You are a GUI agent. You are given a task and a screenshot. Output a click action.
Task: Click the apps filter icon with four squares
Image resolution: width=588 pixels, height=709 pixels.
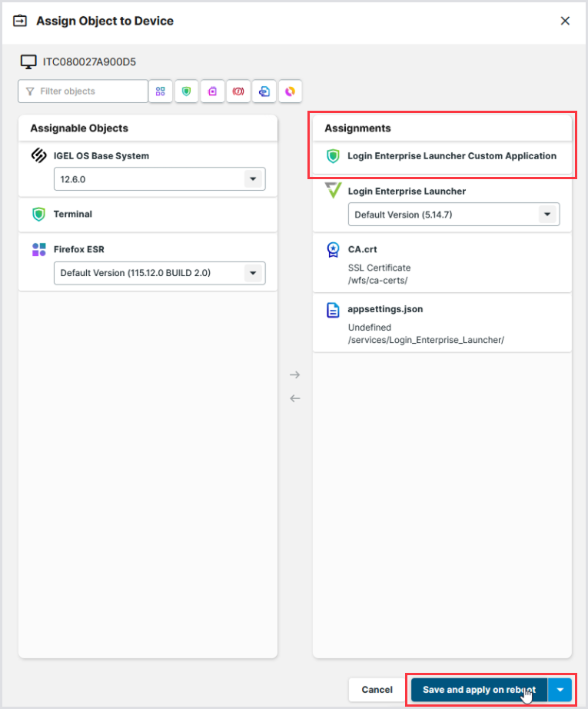[x=161, y=92]
